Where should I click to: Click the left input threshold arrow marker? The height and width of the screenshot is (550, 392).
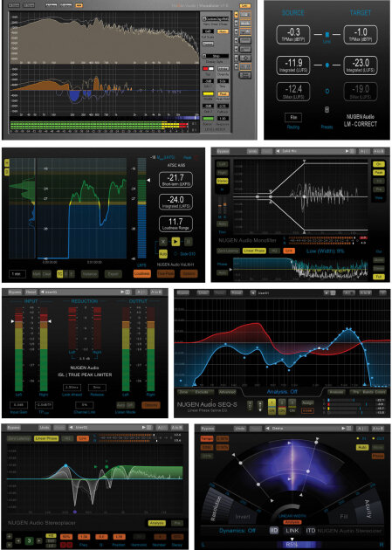(13, 321)
